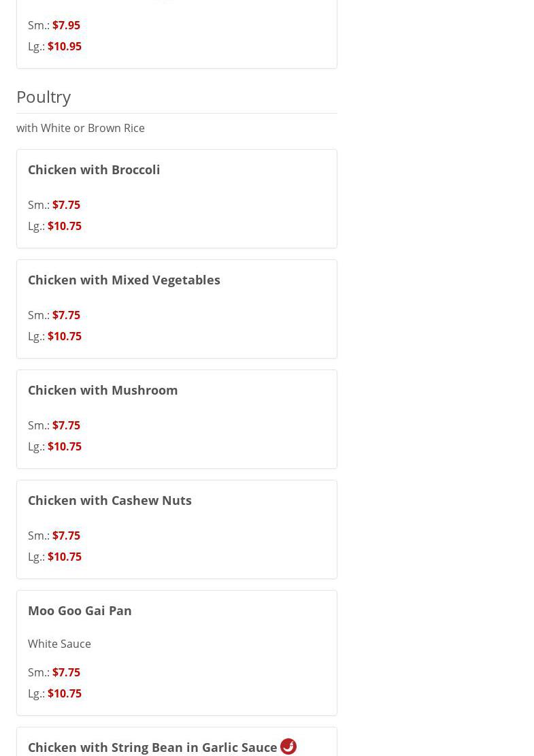Open the Moo Goo Gai Pan item
Image resolution: width=534 pixels, height=756 pixels.
point(80,610)
